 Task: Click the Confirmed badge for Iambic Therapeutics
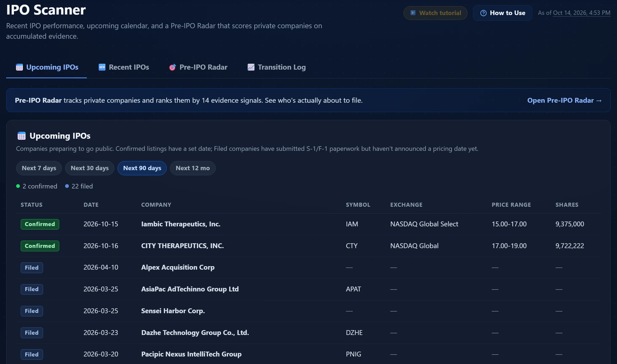40,224
